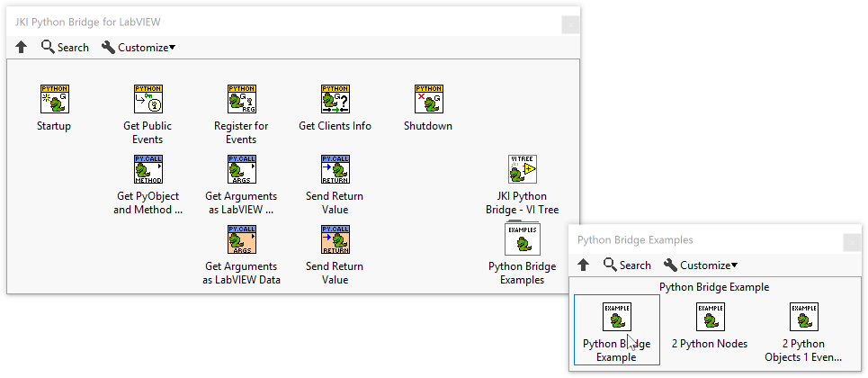Image resolution: width=868 pixels, height=378 pixels.
Task: Select the Startup VI icon
Action: (54, 99)
